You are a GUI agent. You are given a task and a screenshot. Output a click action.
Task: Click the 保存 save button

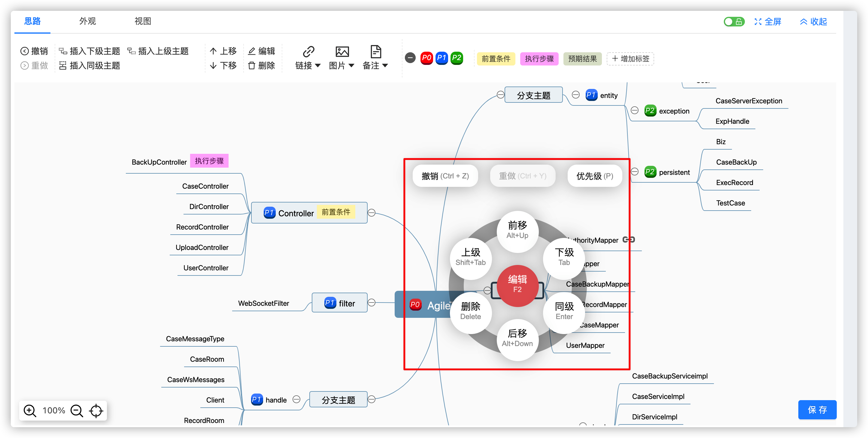click(817, 410)
